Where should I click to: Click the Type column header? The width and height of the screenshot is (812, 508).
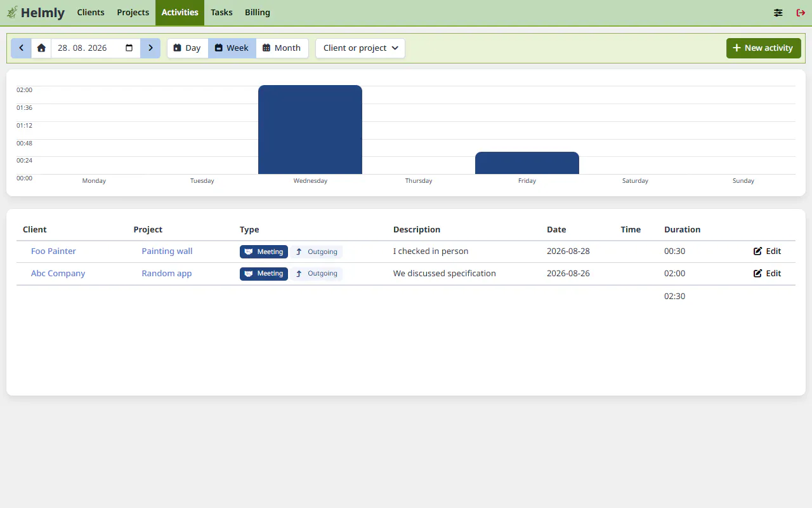249,230
